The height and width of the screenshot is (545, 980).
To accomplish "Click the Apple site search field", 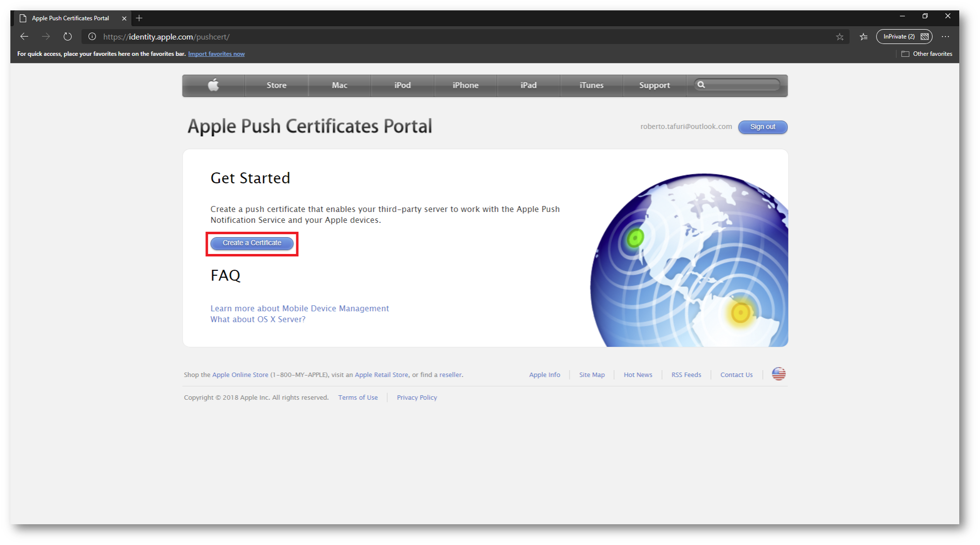I will (737, 85).
